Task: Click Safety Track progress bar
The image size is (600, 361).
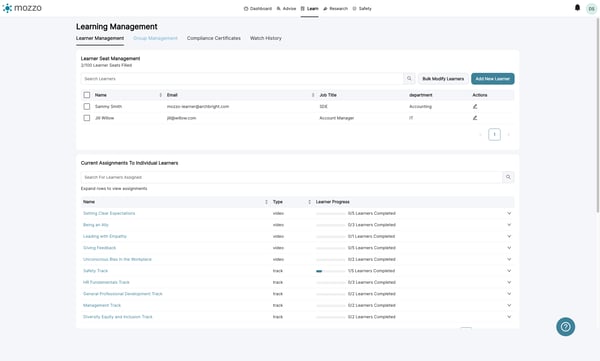Action: [331, 271]
